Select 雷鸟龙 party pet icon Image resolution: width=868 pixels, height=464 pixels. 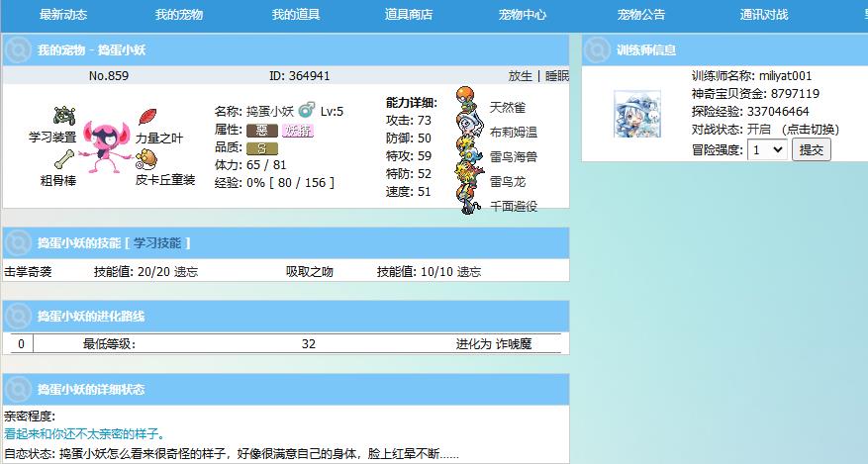469,173
